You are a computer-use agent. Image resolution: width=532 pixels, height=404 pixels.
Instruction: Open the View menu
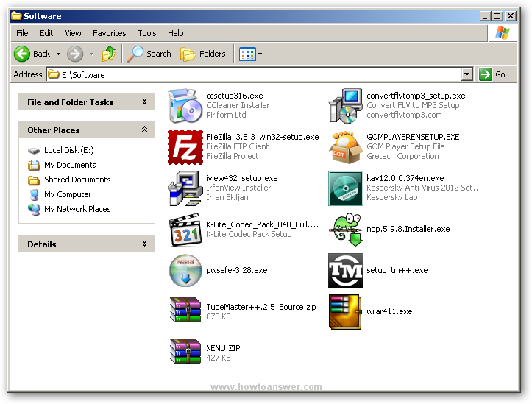coord(73,33)
